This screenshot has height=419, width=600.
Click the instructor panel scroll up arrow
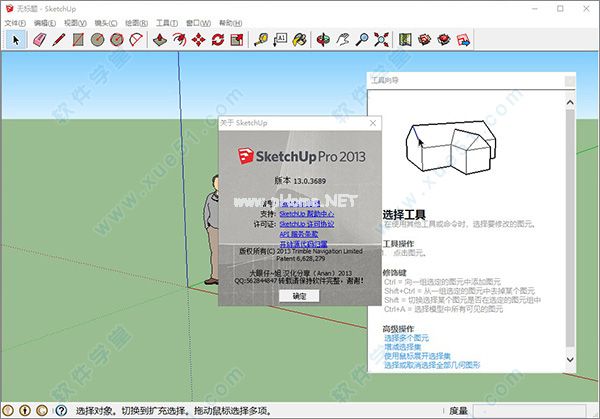[570, 102]
